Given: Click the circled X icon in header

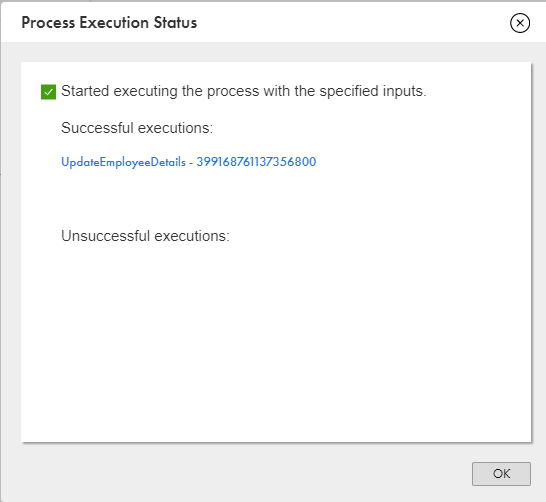Looking at the screenshot, I should click(x=520, y=23).
